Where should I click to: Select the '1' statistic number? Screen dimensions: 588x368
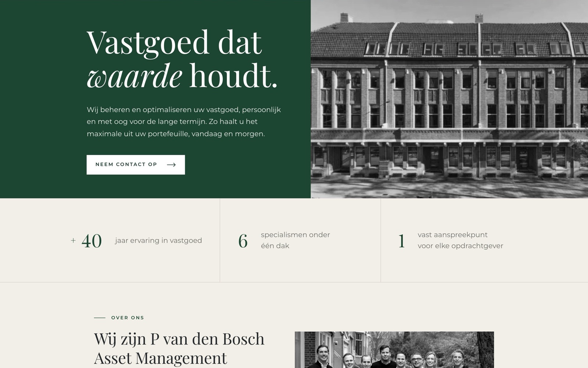[x=402, y=241]
